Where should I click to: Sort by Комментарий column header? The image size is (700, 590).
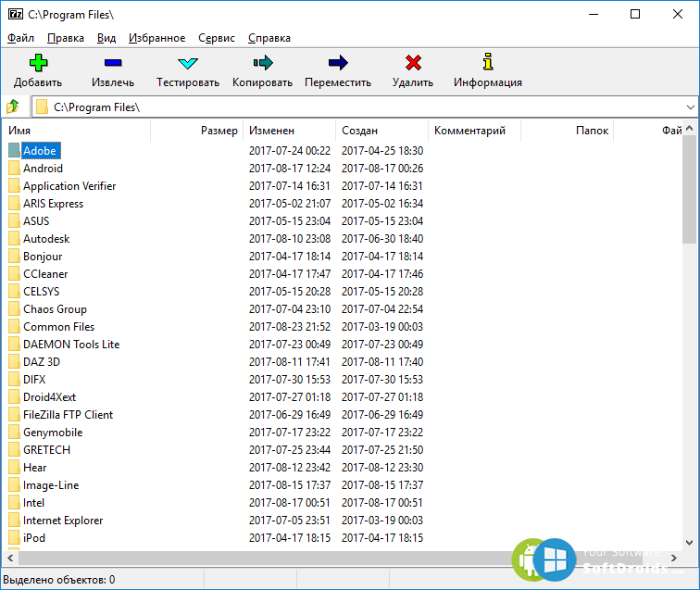point(475,131)
